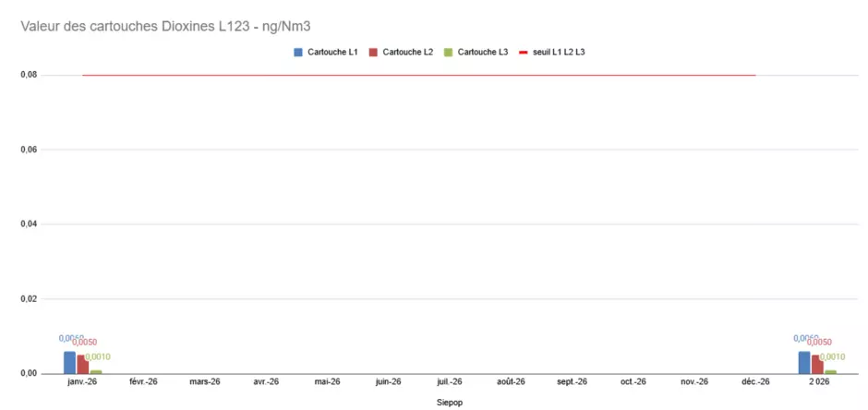This screenshot has height=410, width=868.
Task: Select the 'déc.-26' x-axis label
Action: point(754,381)
